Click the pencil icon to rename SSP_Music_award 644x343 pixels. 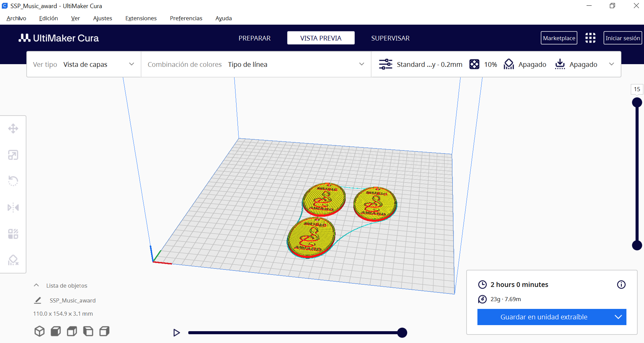[38, 300]
